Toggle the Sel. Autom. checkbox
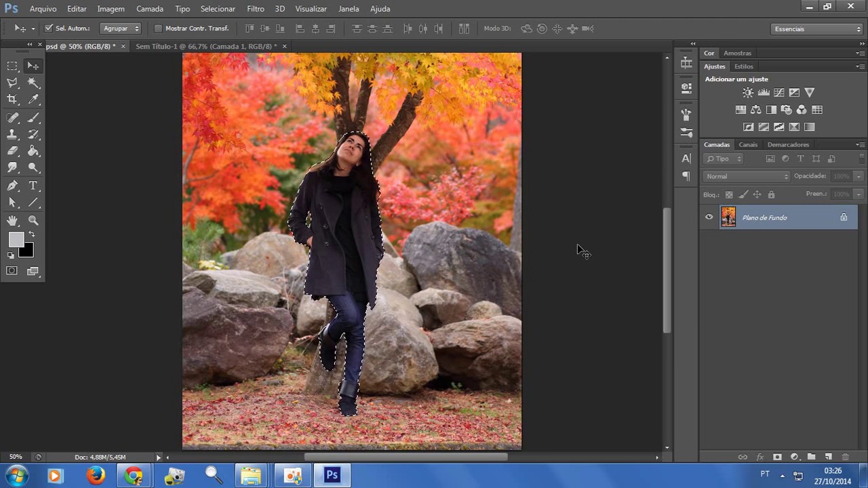 (49, 28)
